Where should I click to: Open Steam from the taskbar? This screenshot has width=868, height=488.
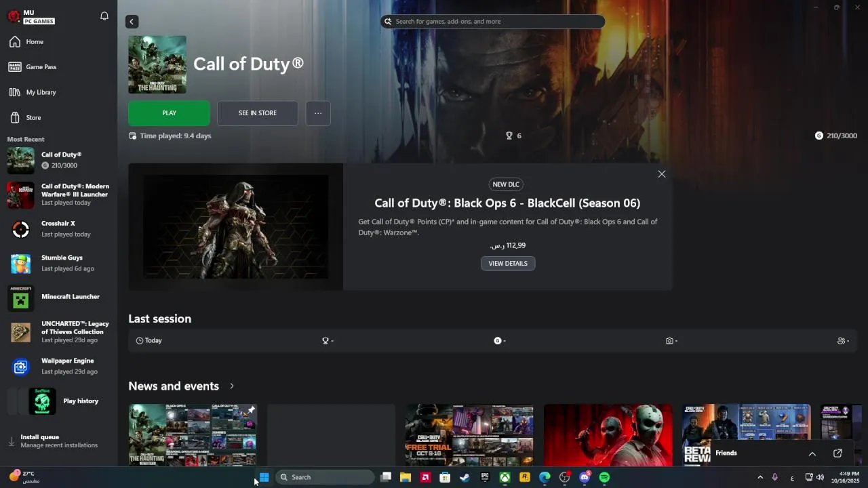pyautogui.click(x=465, y=477)
